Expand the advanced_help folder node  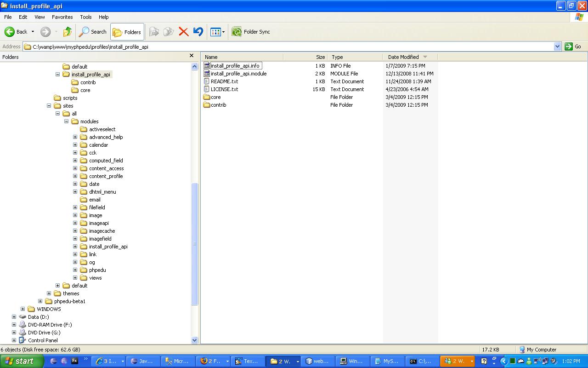point(75,137)
